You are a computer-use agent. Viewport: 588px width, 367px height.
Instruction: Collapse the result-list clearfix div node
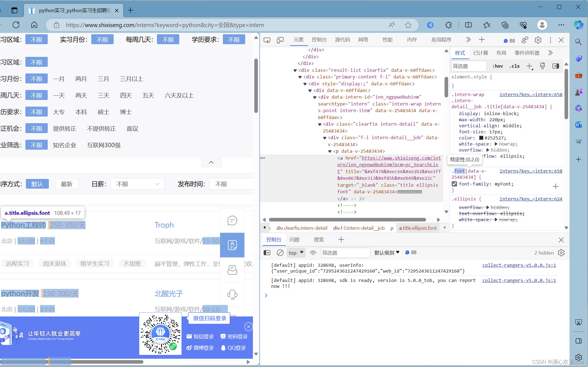(295, 70)
